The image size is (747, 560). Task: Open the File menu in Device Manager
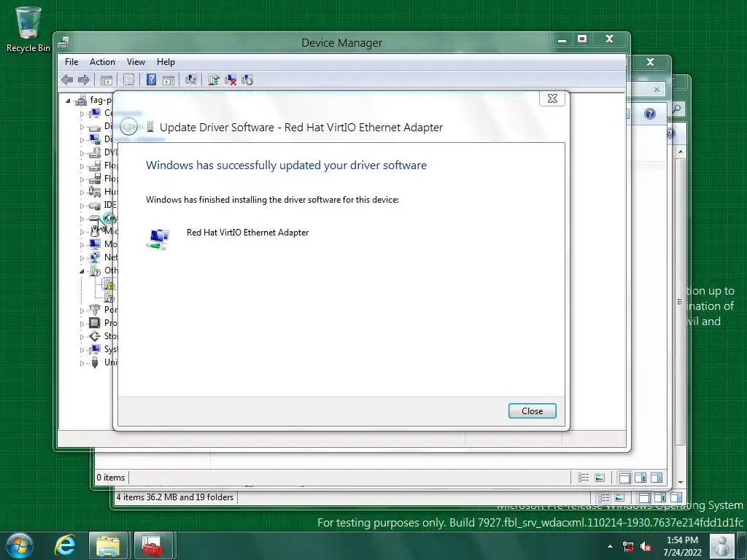(x=71, y=62)
